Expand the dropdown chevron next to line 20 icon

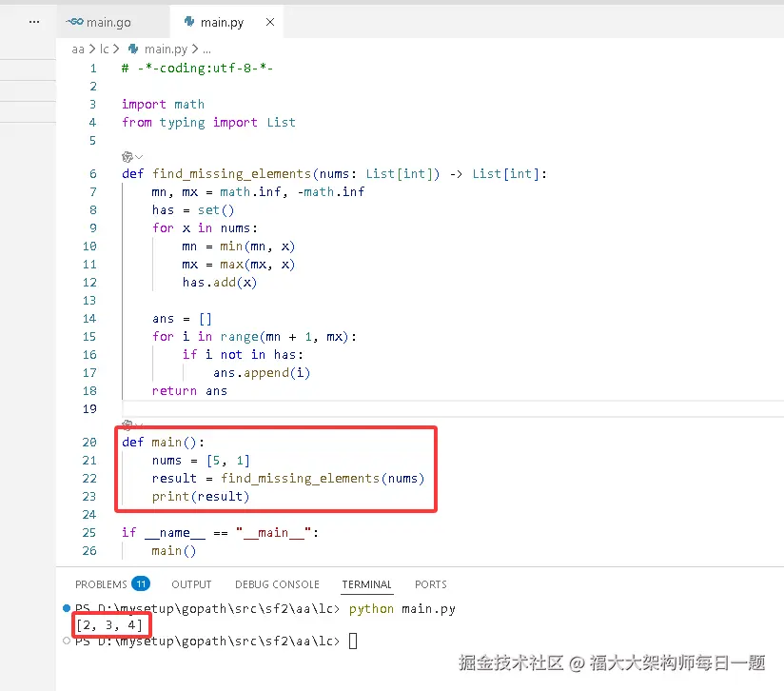pos(139,425)
